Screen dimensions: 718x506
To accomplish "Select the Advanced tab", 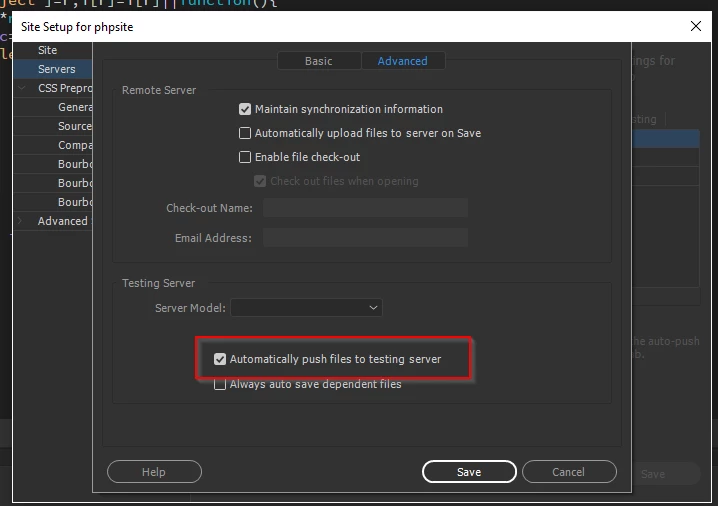I will (403, 61).
